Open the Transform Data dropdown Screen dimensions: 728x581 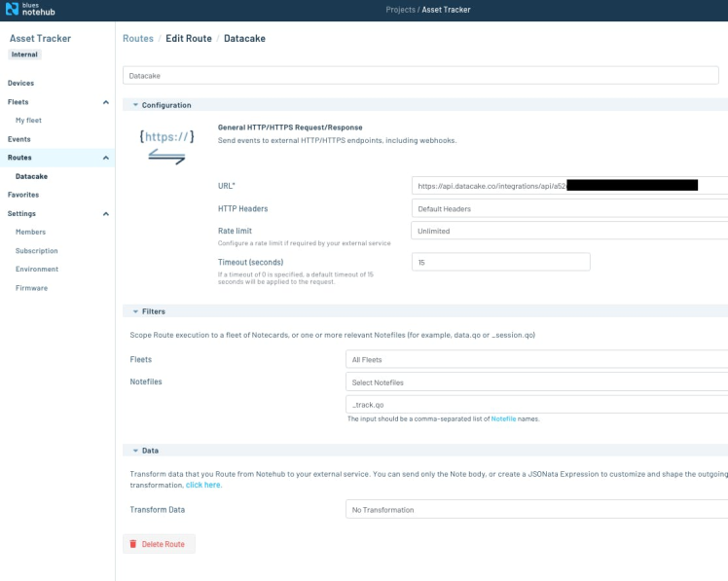(536, 509)
